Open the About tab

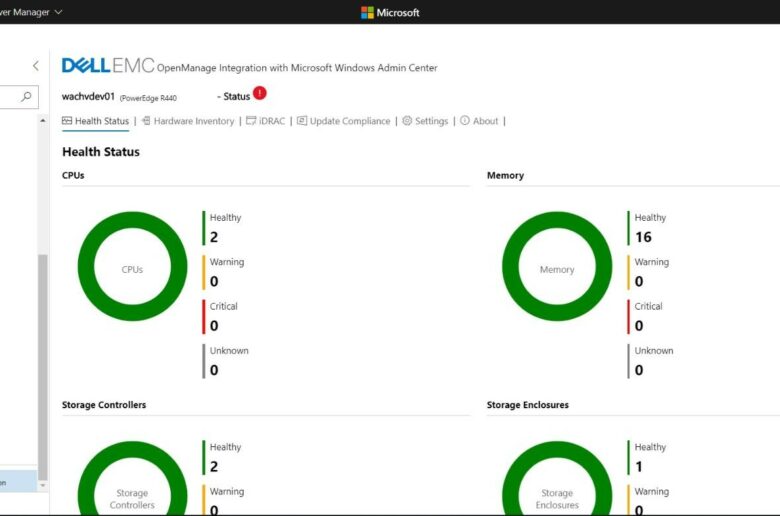479,121
